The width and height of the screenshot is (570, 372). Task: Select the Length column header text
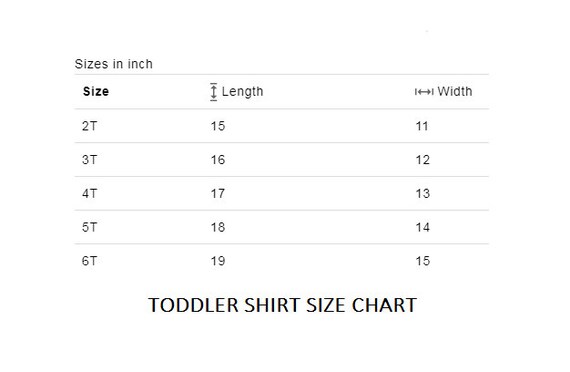242,91
